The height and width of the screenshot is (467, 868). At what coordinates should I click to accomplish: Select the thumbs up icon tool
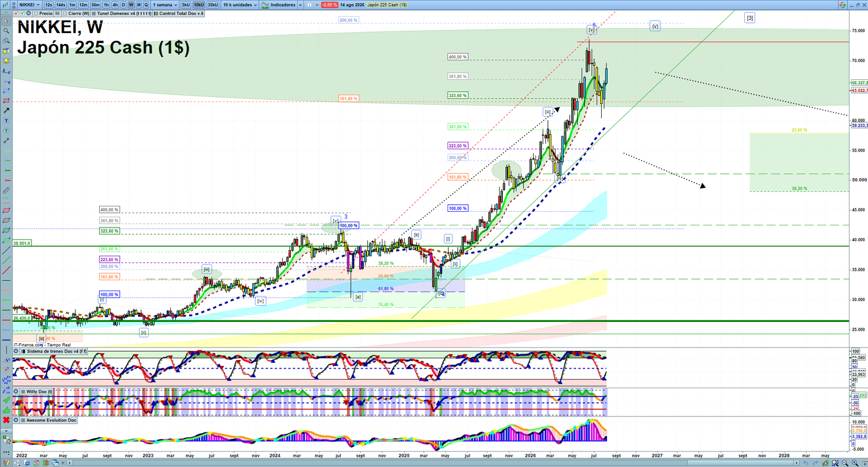[5, 409]
